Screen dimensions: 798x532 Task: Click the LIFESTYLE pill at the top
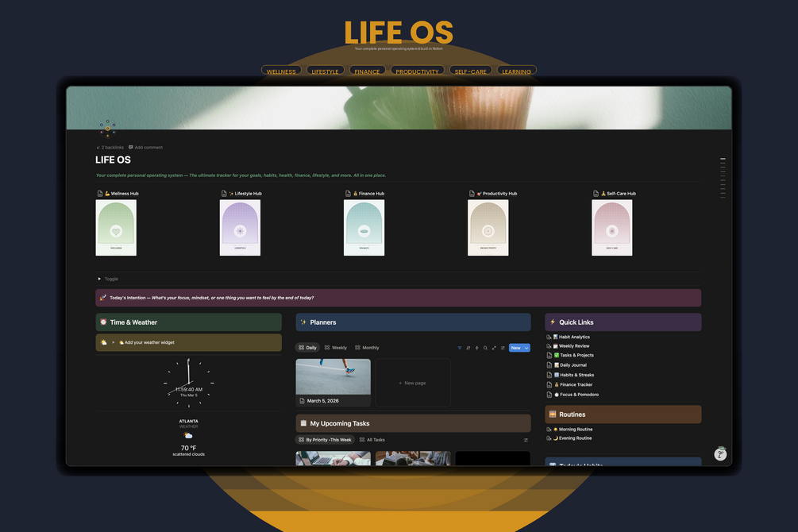pos(326,71)
